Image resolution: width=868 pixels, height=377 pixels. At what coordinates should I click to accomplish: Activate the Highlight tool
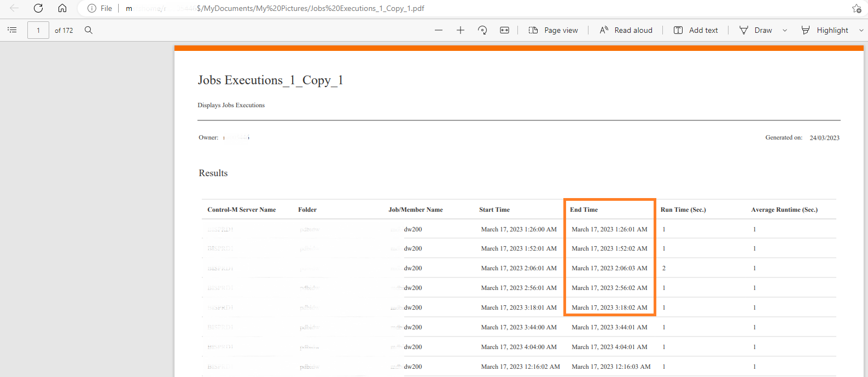825,30
